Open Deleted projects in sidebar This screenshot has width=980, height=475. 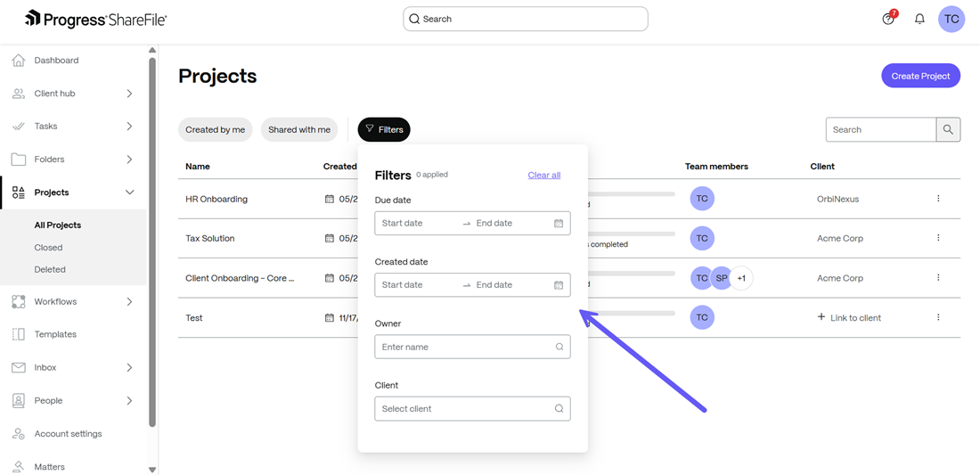click(x=50, y=269)
